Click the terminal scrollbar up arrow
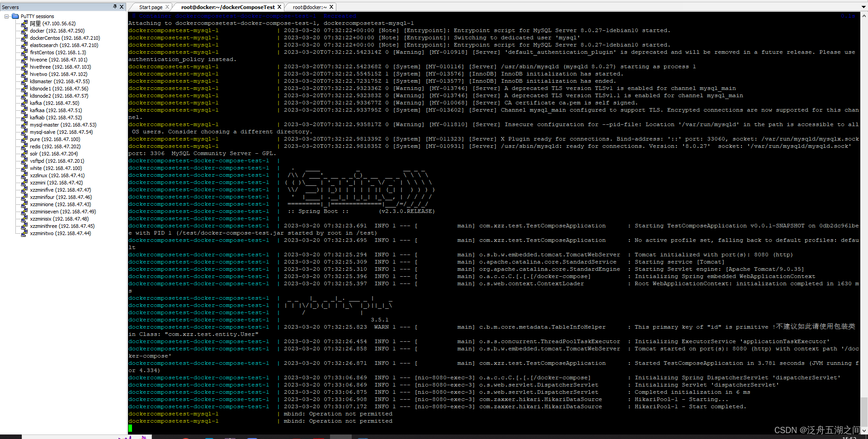 point(864,15)
